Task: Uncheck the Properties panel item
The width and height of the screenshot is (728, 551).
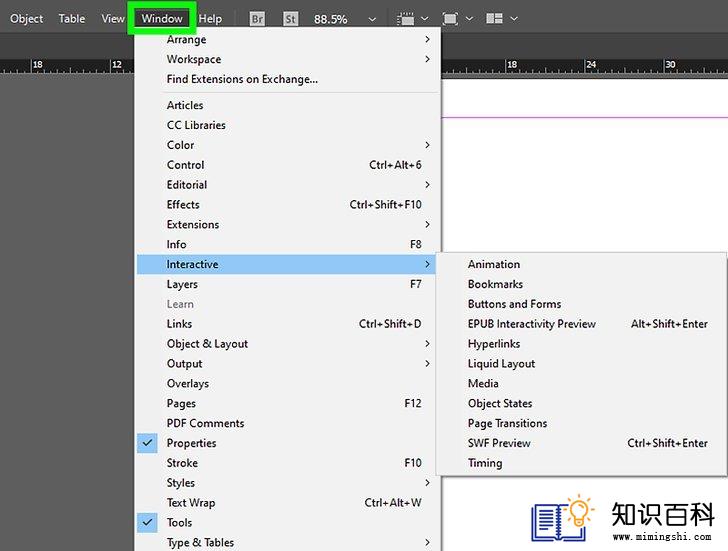Action: tap(286, 443)
